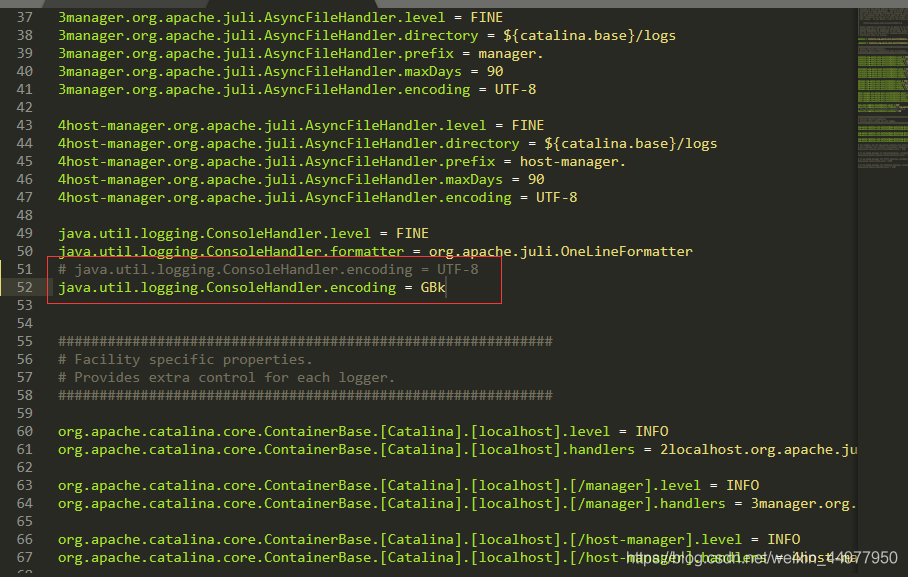Image resolution: width=908 pixels, height=577 pixels.
Task: Click java.util.logging.ConsoleHandler.level = FINE line
Action: tap(243, 233)
